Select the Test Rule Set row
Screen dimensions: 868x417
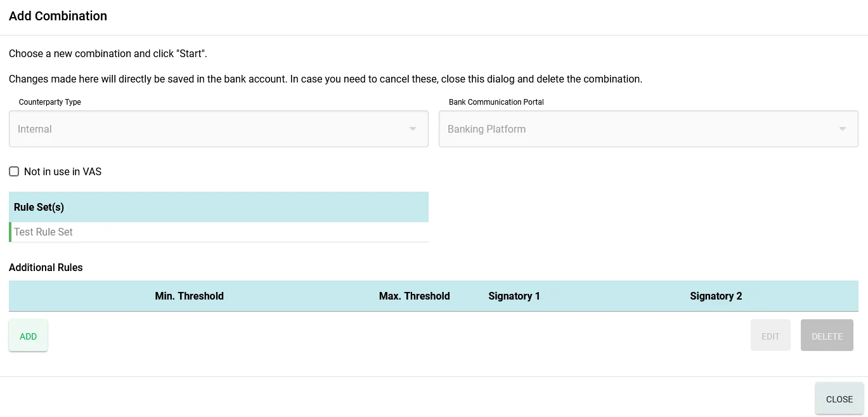point(219,232)
